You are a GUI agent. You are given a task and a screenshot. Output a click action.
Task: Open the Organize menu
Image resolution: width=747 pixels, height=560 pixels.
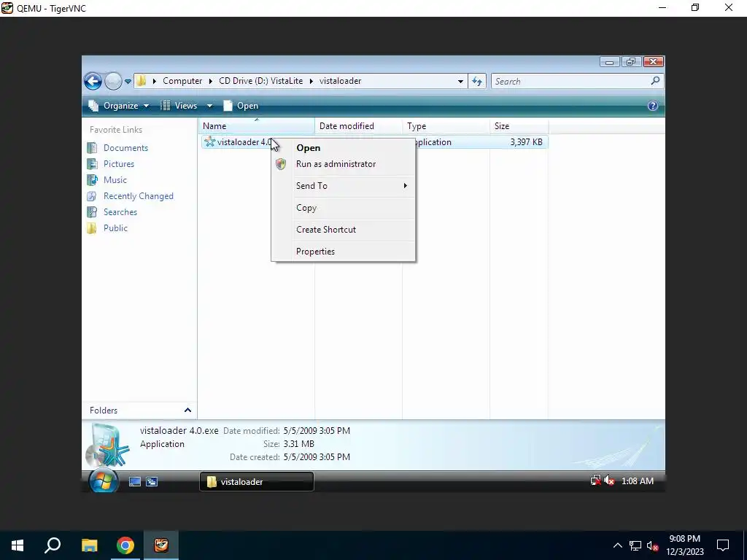coord(119,106)
